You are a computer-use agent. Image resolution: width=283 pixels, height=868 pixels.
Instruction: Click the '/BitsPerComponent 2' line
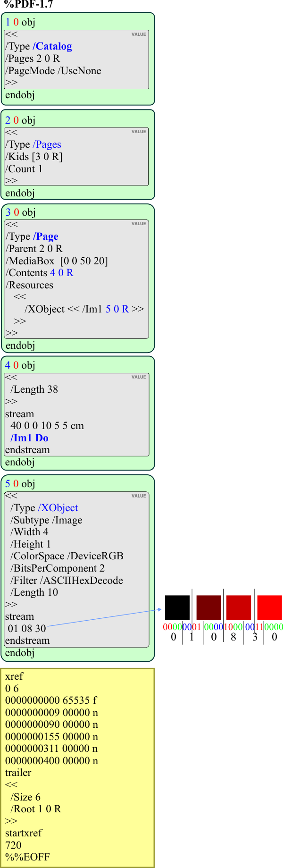(58, 568)
